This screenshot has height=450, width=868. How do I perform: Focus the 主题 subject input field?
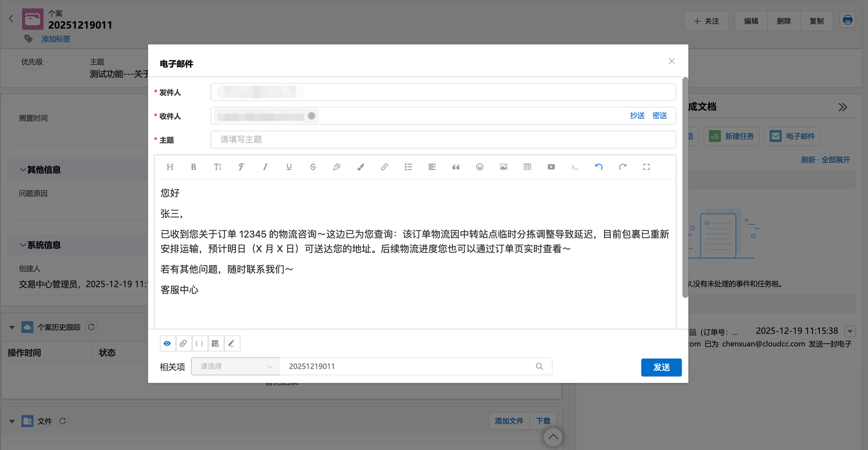coord(443,140)
